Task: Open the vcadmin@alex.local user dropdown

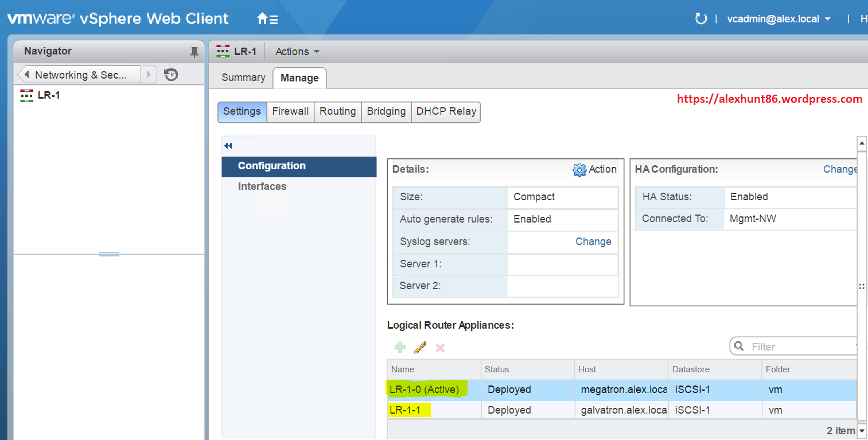Action: (779, 19)
